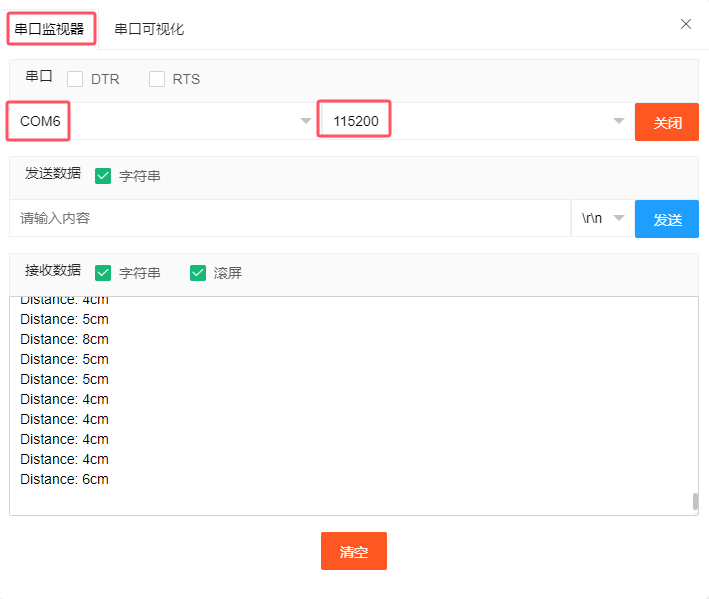Click the receive area scrollbar thumb

click(695, 502)
